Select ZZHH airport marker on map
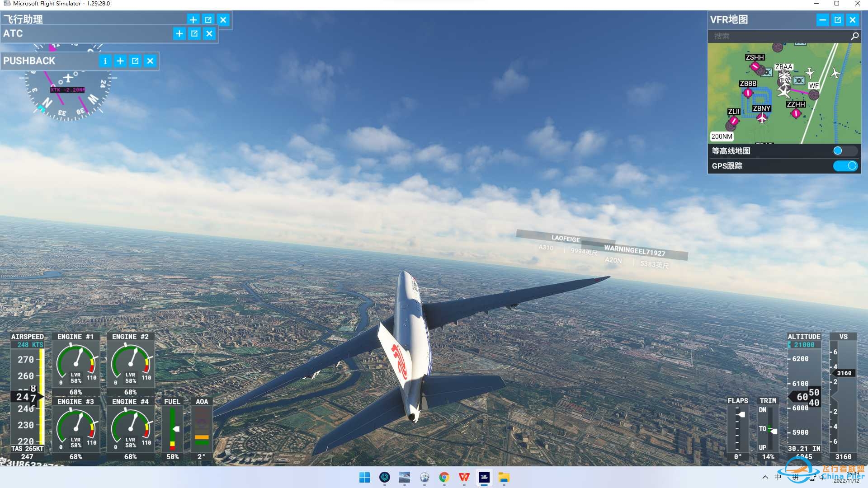 pyautogui.click(x=796, y=113)
